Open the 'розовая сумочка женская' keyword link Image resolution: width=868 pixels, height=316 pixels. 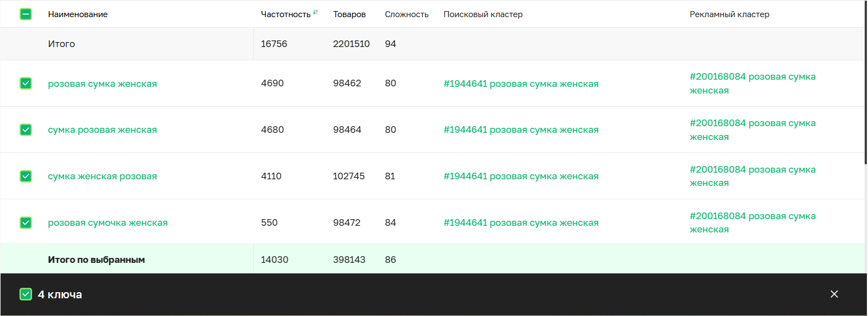[x=107, y=222]
